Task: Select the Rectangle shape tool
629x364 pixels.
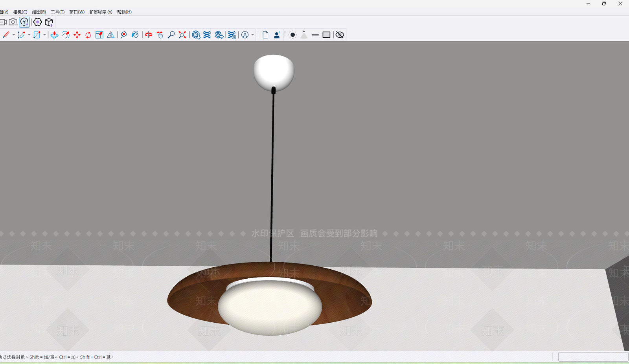Action: pos(37,35)
